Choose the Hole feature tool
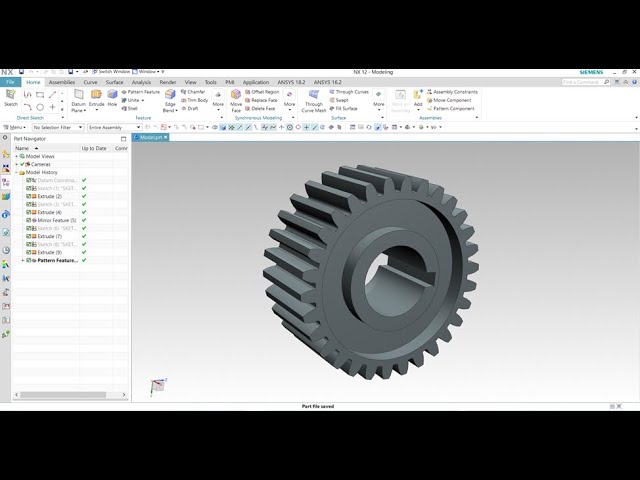 [x=112, y=98]
